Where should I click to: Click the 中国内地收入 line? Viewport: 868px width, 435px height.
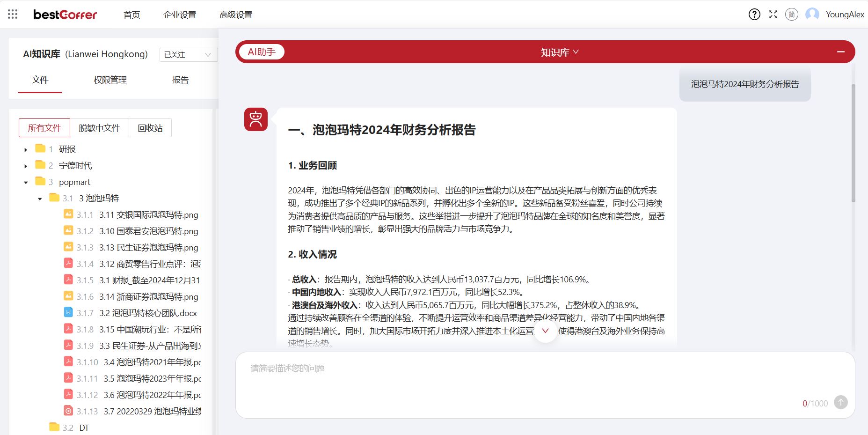(x=406, y=292)
